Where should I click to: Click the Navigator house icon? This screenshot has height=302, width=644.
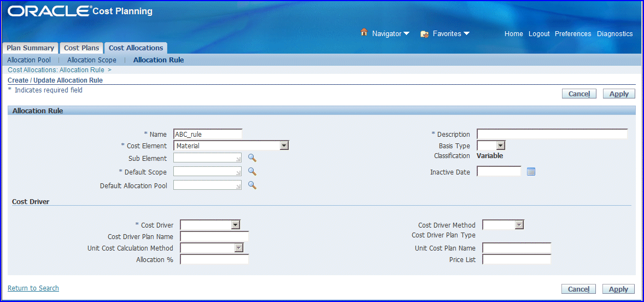[364, 32]
